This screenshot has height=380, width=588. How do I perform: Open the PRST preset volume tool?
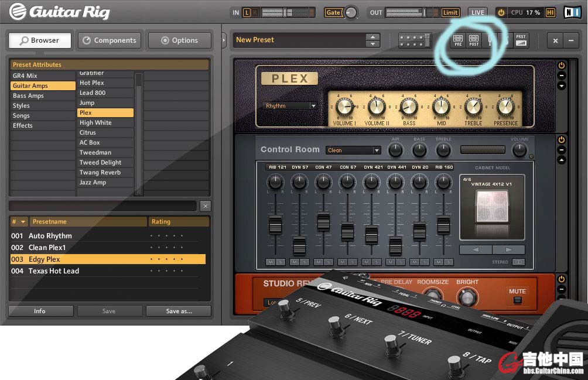coord(521,40)
